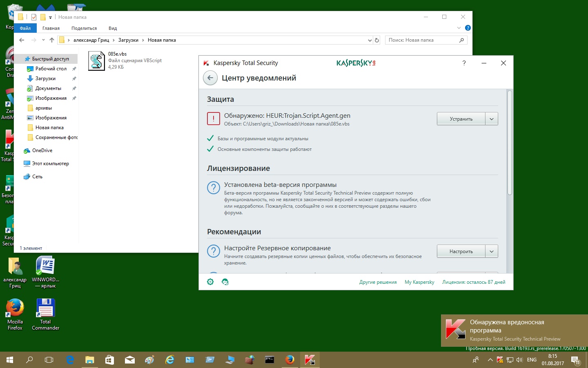Viewport: 588px width, 368px height.
Task: Open Explorer help icon
Action: tap(468, 28)
